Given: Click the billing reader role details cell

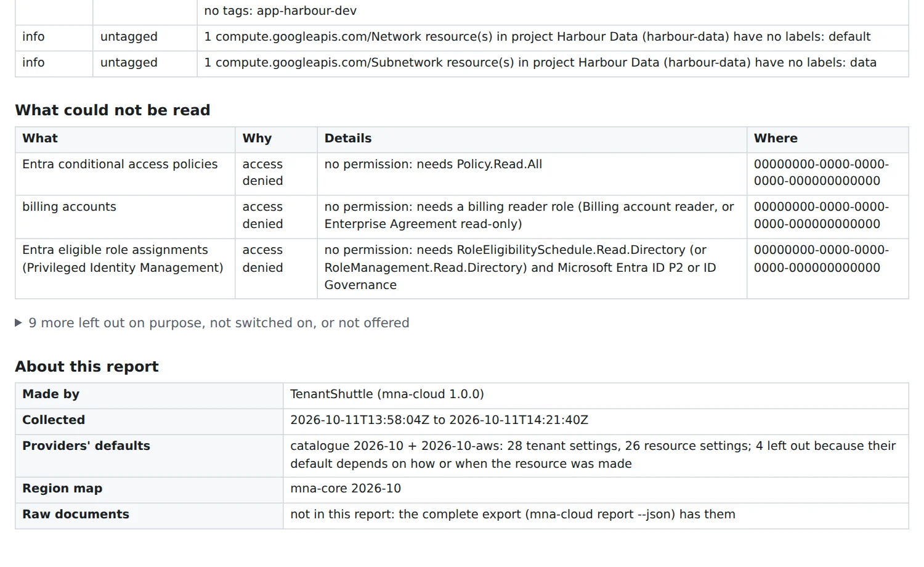Looking at the screenshot, I should (x=532, y=218).
